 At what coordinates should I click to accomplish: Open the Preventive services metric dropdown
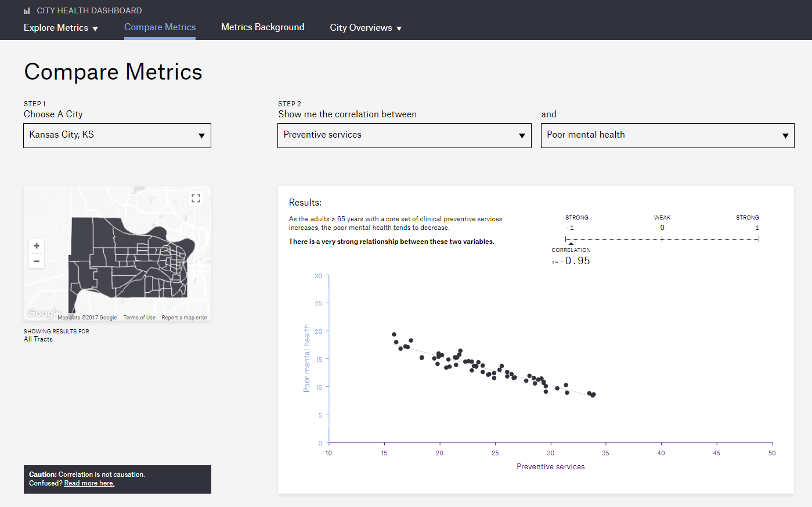point(404,135)
